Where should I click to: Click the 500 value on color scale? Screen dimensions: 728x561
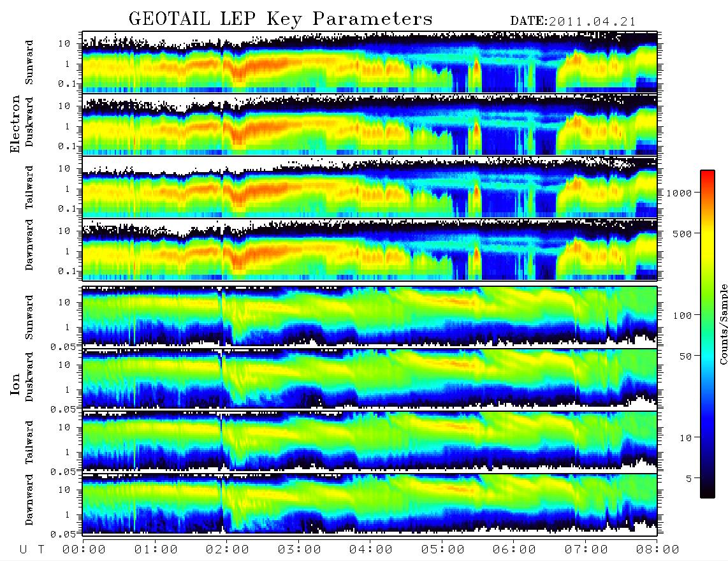pyautogui.click(x=683, y=233)
